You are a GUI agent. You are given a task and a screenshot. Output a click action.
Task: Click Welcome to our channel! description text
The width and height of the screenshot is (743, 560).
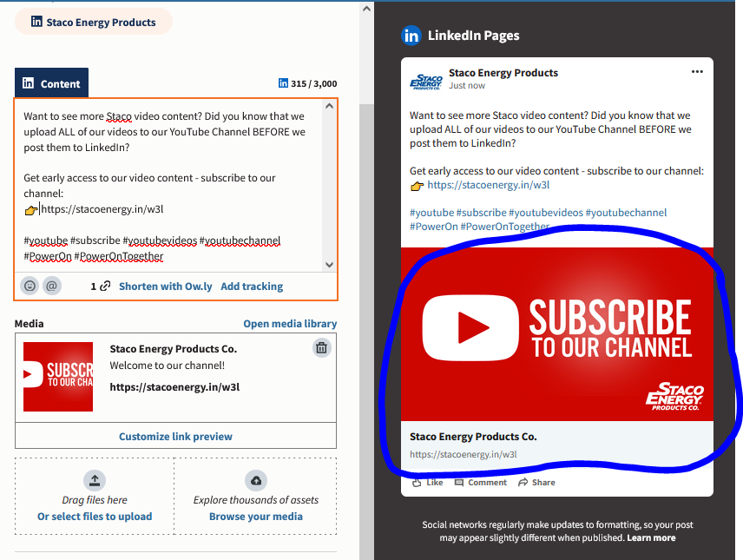click(168, 366)
